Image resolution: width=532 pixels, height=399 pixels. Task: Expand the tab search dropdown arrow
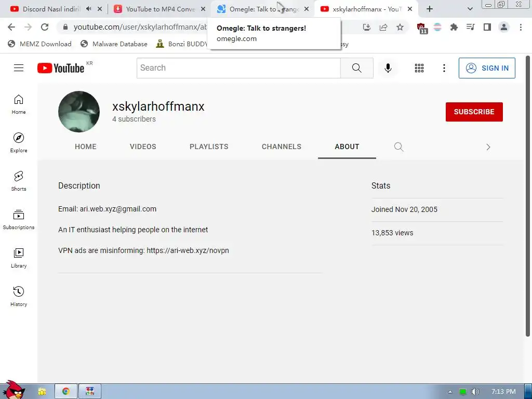tap(470, 9)
